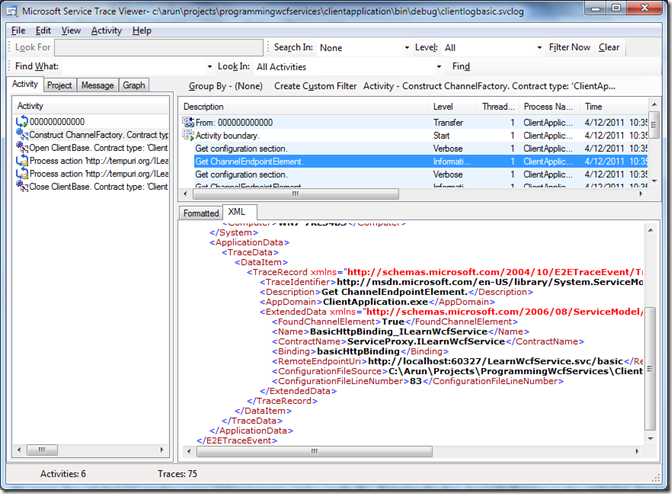Select the XML tab
This screenshot has width=672, height=494.
237,212
